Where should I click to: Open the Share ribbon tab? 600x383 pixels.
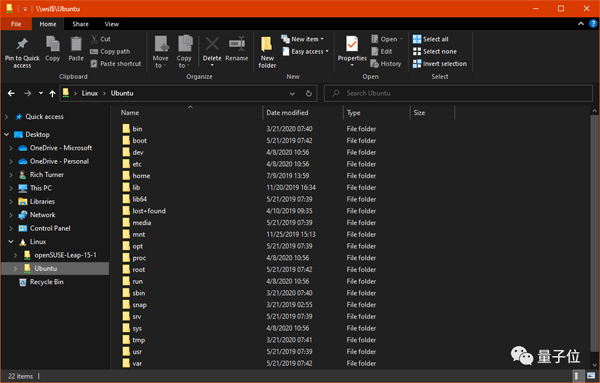[x=80, y=24]
